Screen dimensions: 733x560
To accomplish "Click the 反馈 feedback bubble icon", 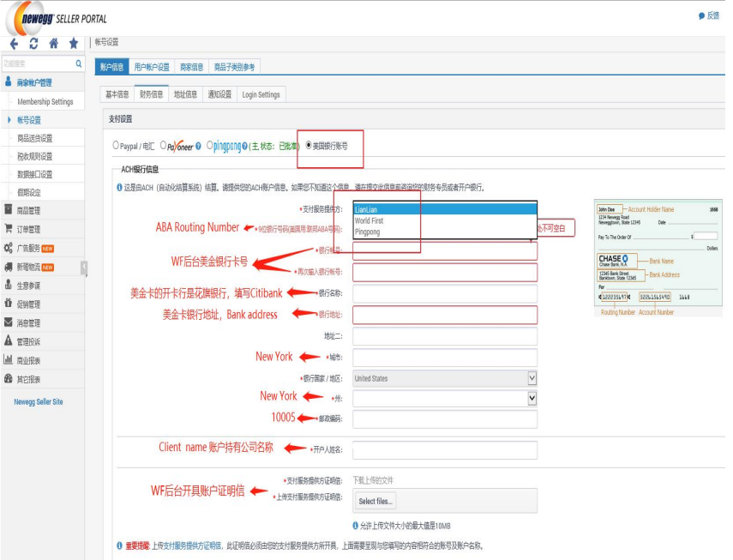I will (x=701, y=16).
